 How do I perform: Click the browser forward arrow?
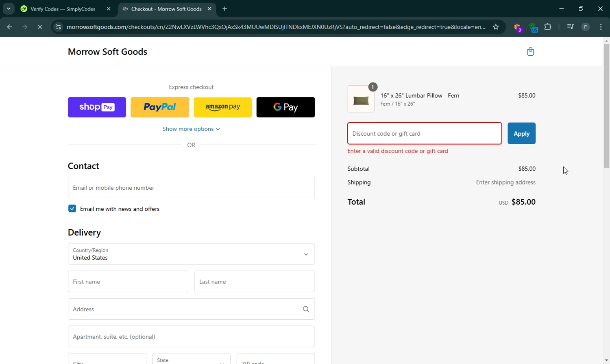[x=25, y=27]
